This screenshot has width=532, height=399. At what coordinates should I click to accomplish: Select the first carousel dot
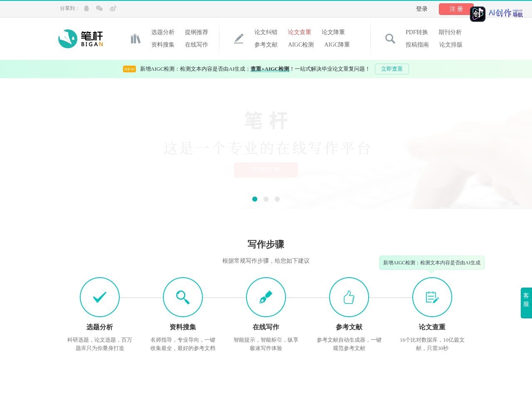[255, 199]
